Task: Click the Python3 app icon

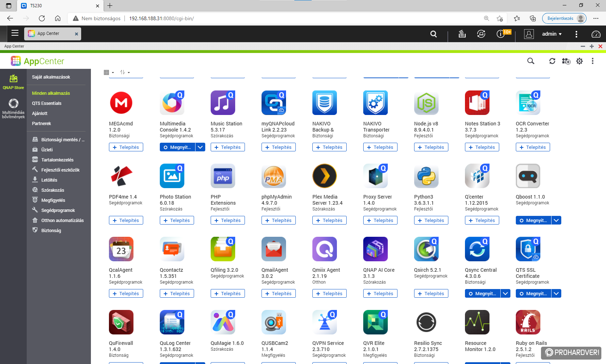Action: [426, 176]
